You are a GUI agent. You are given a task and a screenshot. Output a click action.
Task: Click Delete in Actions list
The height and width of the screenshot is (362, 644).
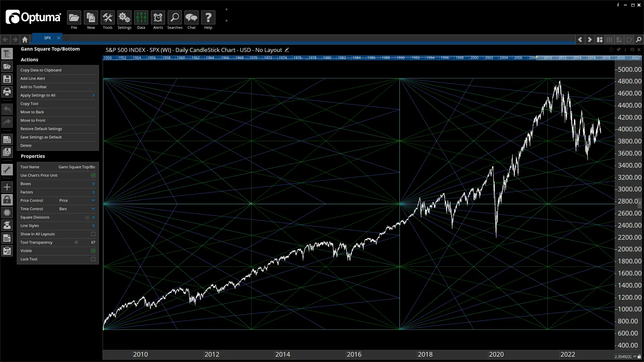[x=58, y=145]
